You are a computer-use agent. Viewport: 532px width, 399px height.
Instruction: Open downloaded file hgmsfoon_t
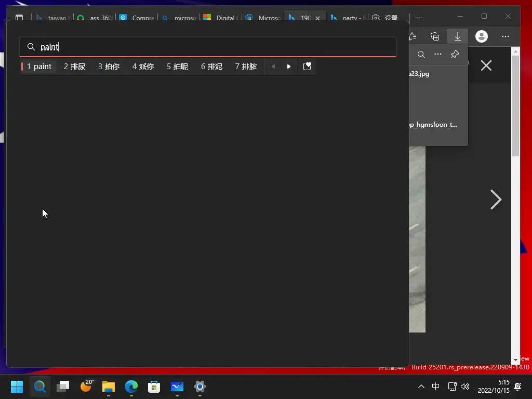coord(434,125)
